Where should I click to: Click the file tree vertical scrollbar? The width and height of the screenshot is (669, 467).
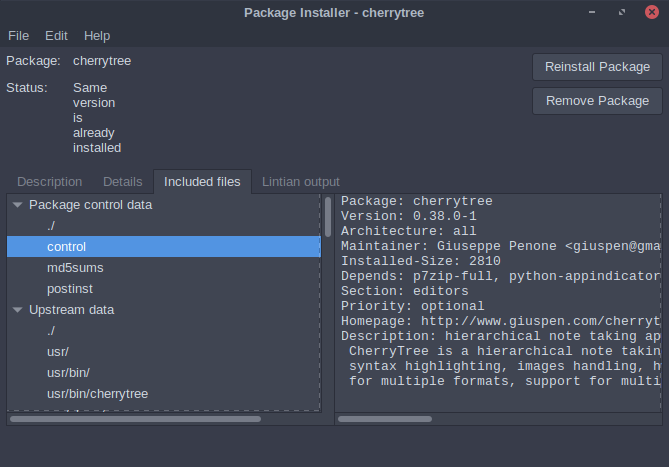[327, 218]
